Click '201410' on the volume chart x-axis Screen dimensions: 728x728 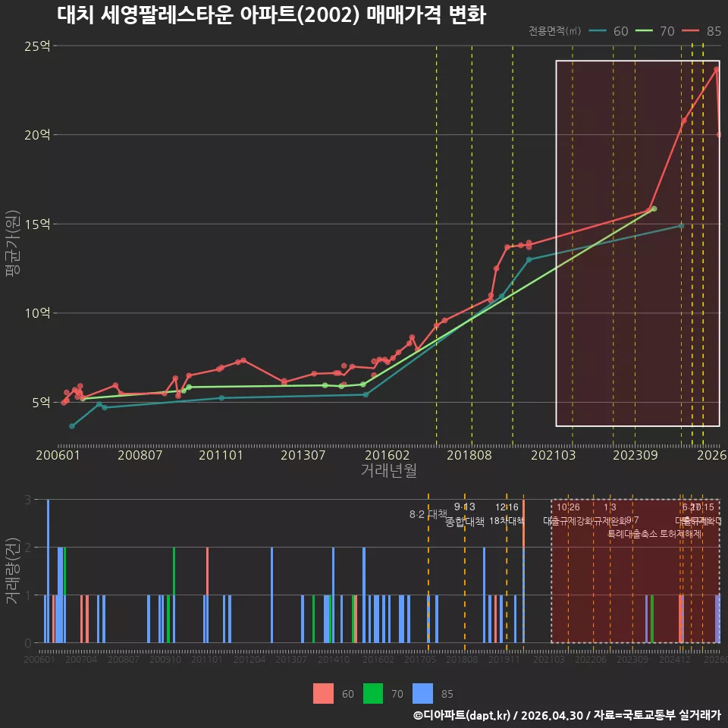(334, 659)
